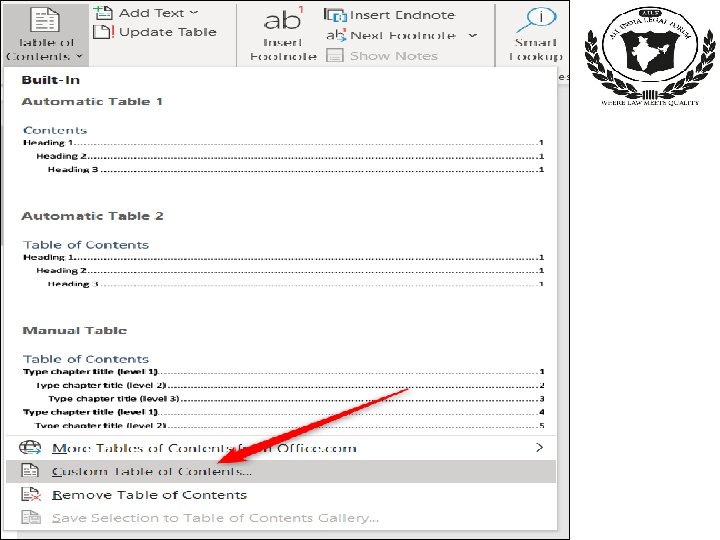
Task: Click the Update Table icon
Action: point(103,32)
